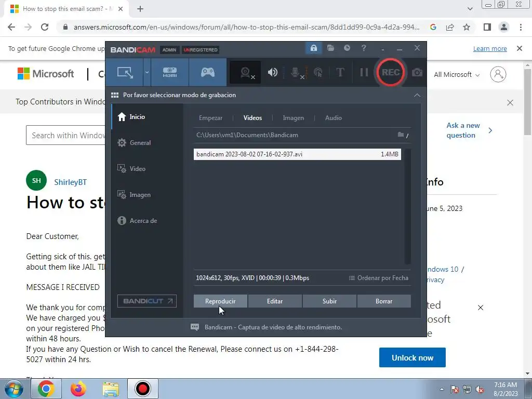Open folder icon next to output path
Image resolution: width=532 pixels, height=399 pixels.
click(401, 135)
